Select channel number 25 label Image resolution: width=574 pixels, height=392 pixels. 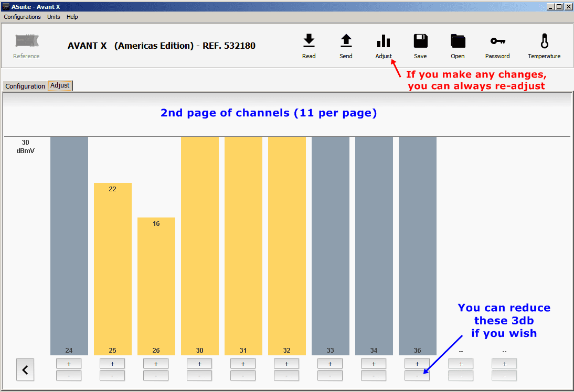coord(112,350)
